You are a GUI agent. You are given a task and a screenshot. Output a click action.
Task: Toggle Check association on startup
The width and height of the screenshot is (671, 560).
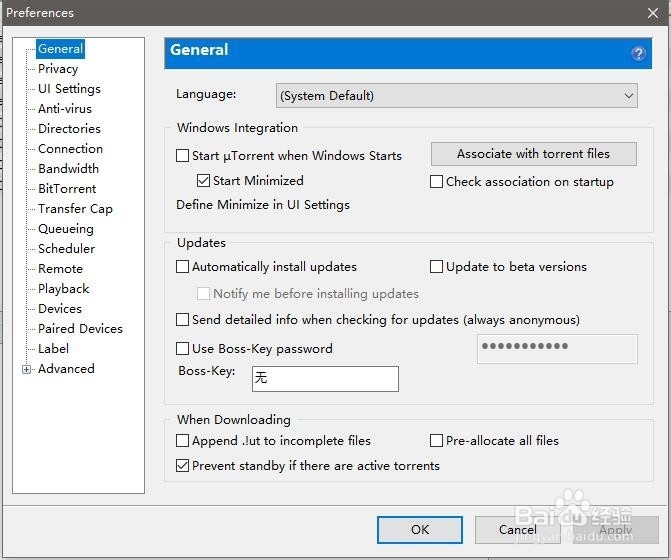pos(436,181)
